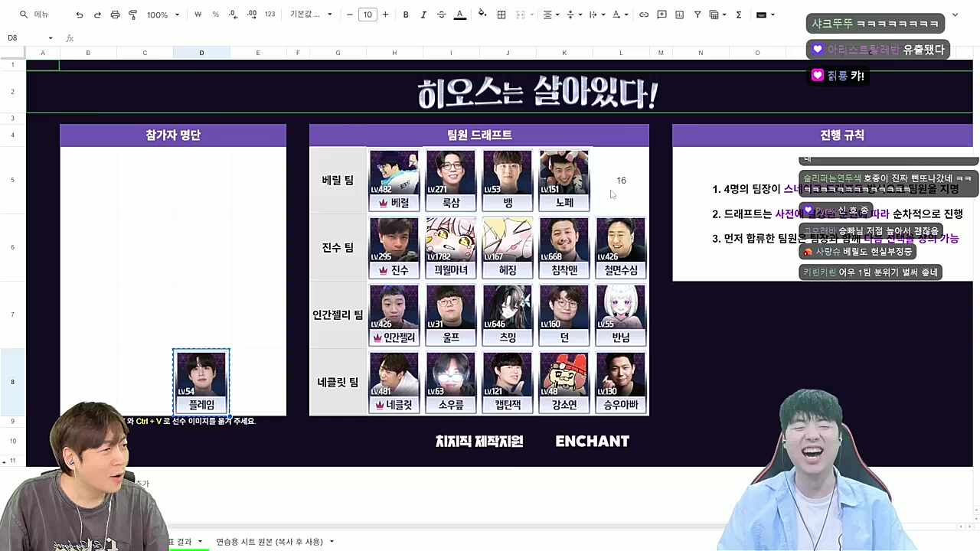Click the functions sigma icon

point(739,15)
